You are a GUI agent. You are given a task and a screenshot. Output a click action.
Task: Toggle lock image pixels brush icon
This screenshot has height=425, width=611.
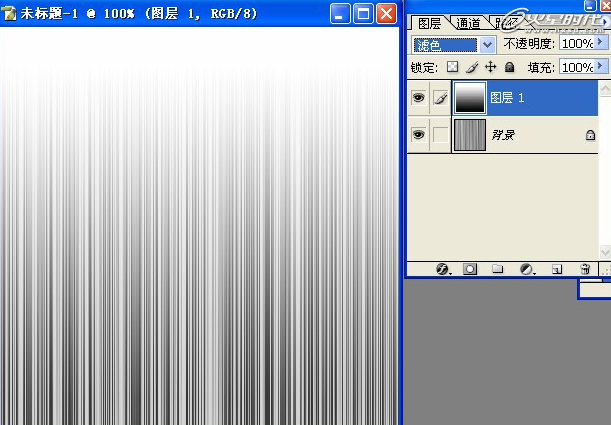tap(471, 67)
